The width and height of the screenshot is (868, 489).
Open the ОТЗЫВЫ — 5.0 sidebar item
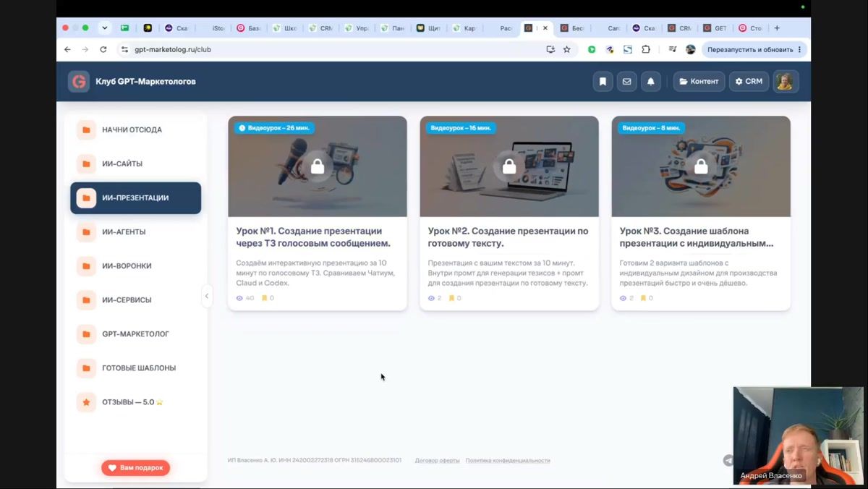coord(135,402)
